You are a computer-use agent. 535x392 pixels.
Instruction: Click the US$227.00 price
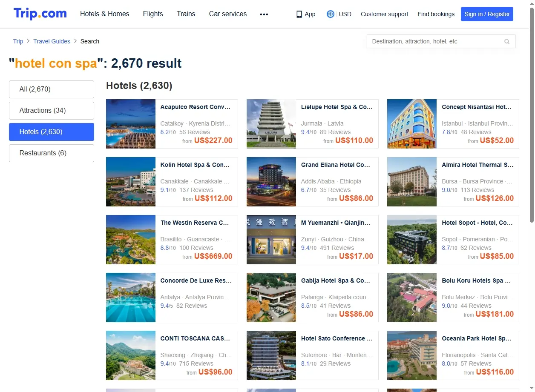pos(213,140)
